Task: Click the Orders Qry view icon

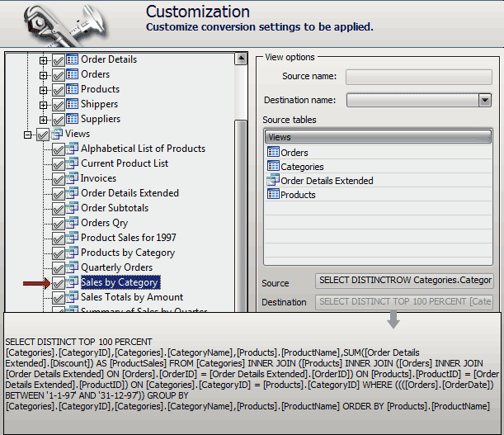Action: [72, 223]
